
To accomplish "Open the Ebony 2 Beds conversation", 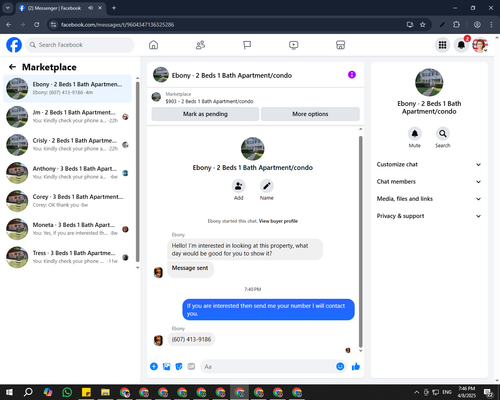I will point(67,89).
